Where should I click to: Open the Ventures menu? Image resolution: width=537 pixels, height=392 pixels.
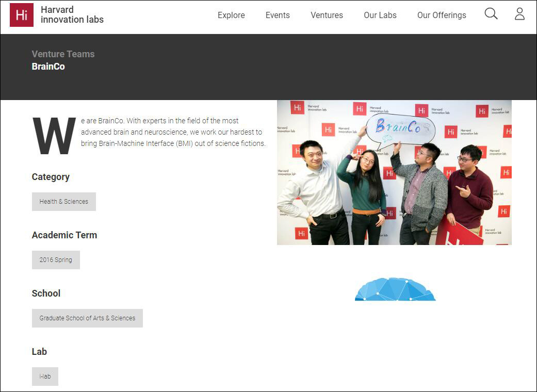click(327, 15)
